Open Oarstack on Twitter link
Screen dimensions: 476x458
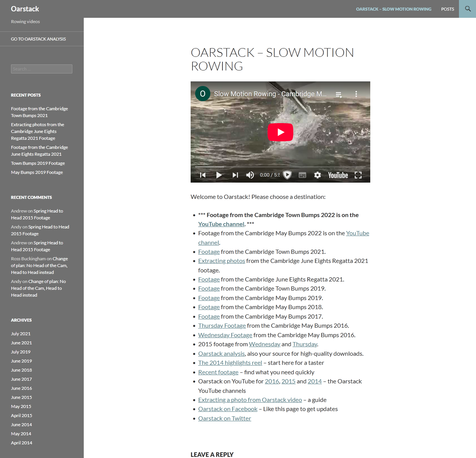(225, 419)
